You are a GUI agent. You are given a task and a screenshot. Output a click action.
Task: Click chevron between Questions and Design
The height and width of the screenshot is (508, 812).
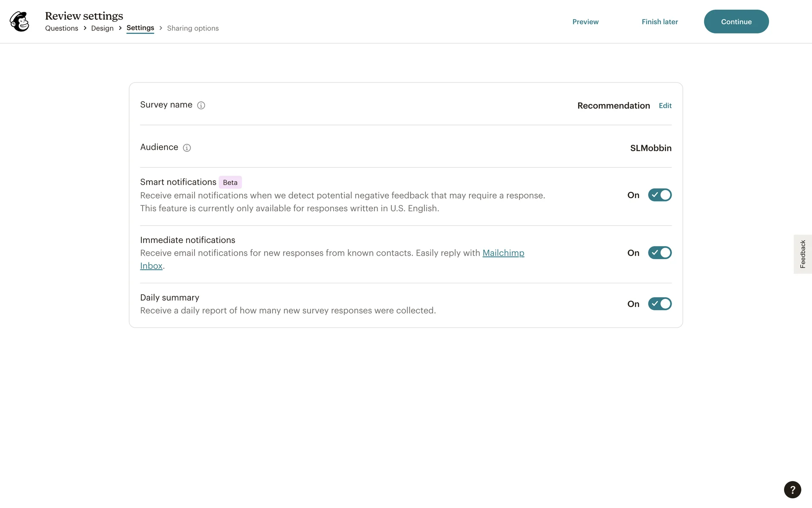coord(85,28)
